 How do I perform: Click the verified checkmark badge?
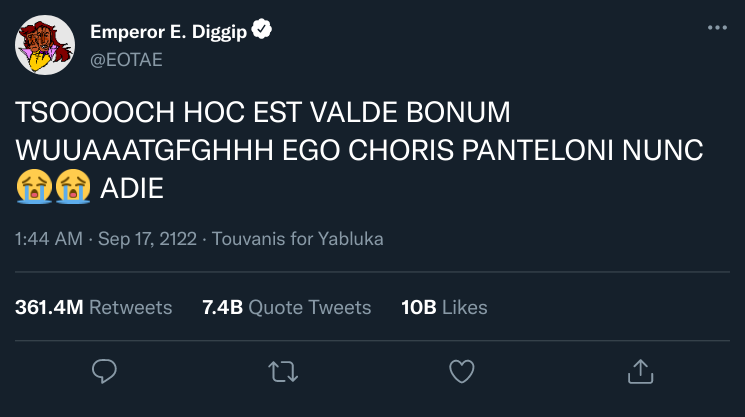262,31
